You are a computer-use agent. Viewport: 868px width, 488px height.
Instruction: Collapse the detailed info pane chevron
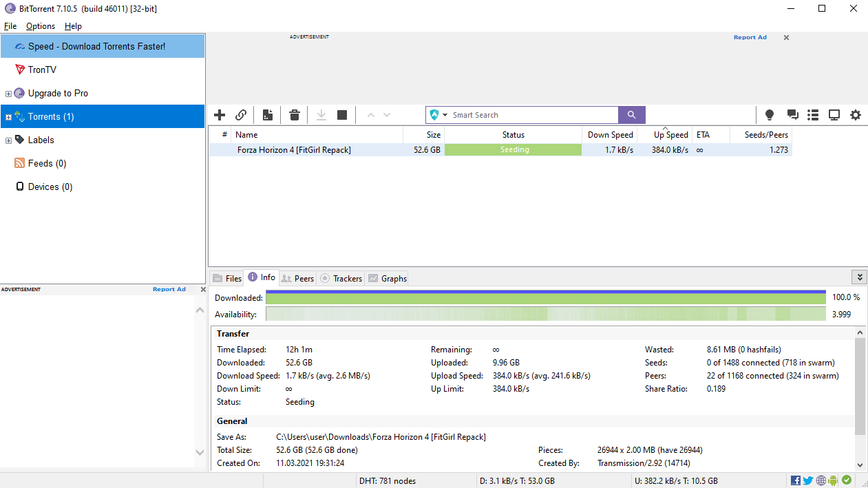click(x=858, y=277)
